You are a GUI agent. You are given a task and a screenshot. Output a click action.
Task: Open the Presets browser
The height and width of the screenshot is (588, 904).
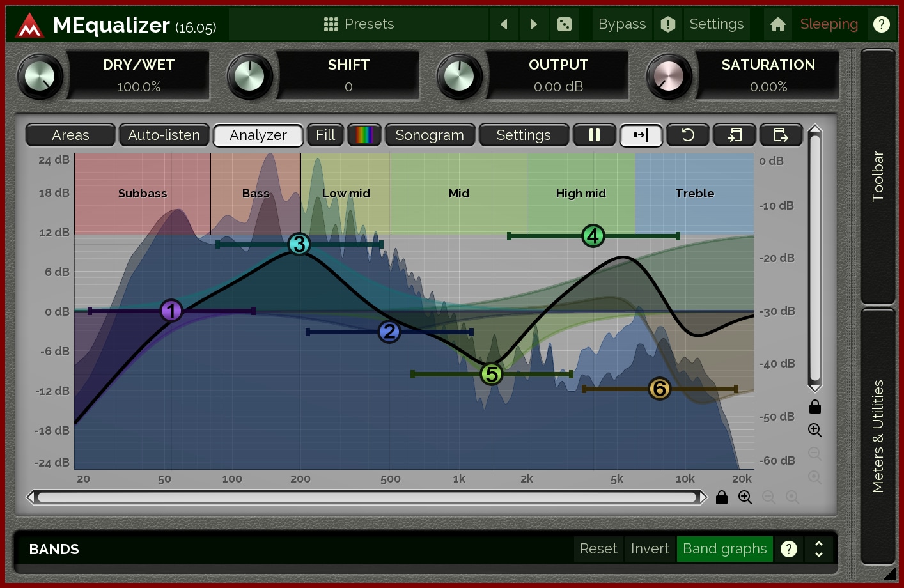(359, 24)
